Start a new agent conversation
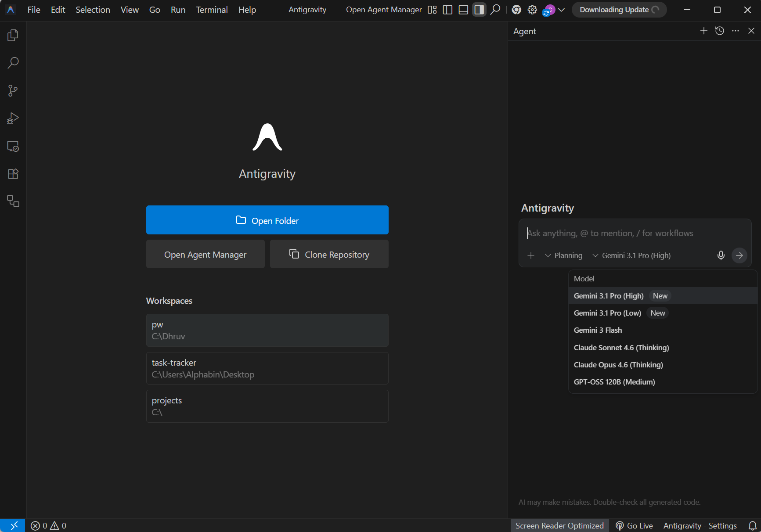Screen dimensions: 761x532 (703, 31)
